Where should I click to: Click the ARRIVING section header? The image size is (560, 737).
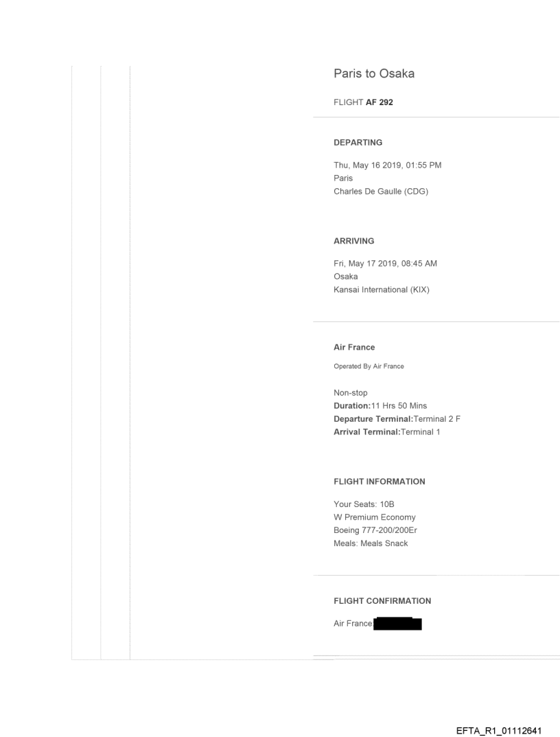coord(353,241)
